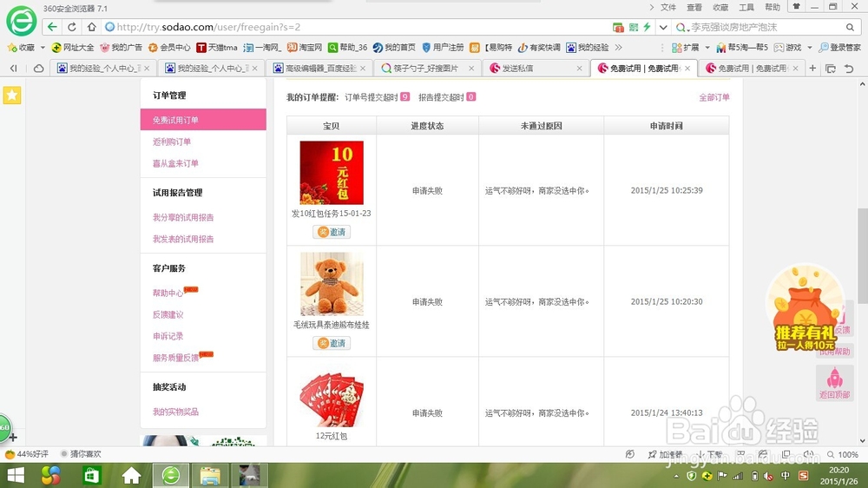
Task: Click the 报告提交超时 count badge
Action: [x=471, y=97]
